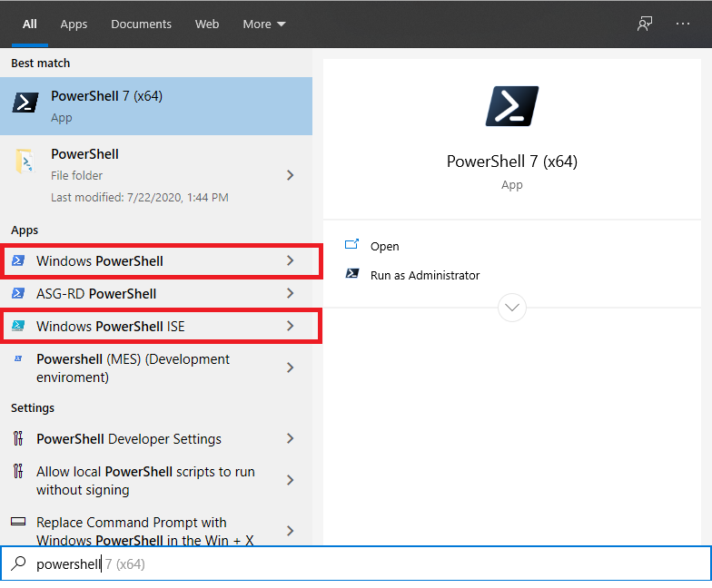Expand PowerShell Developer Settings arrow
This screenshot has height=588, width=712.
[x=291, y=438]
